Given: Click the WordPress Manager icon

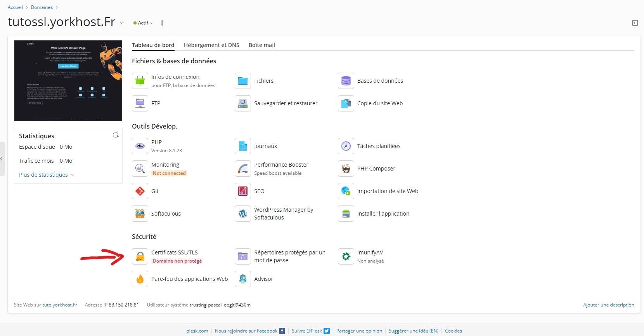Looking at the screenshot, I should (x=243, y=214).
